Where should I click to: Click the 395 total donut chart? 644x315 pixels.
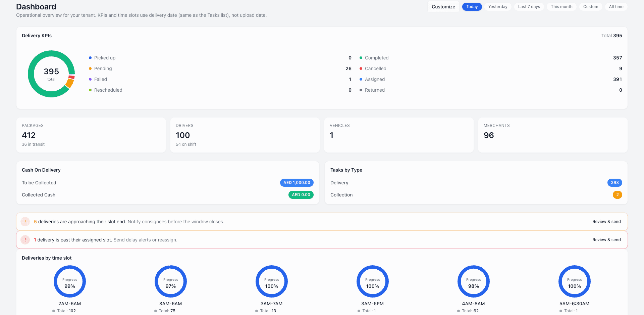point(51,74)
